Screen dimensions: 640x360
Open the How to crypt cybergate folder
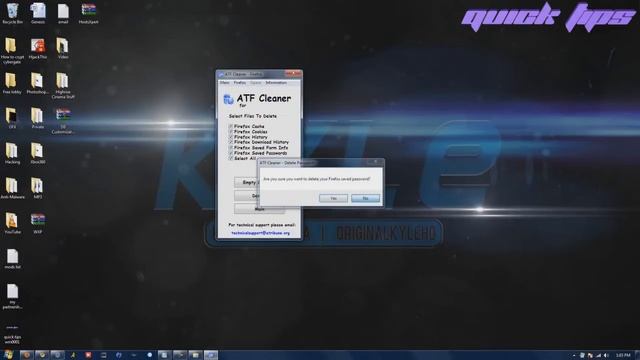12,51
